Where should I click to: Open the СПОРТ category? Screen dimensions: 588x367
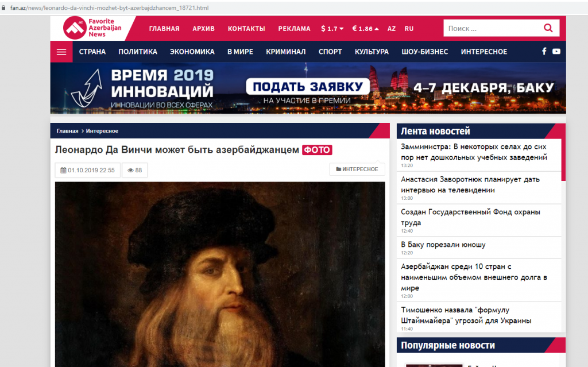330,52
